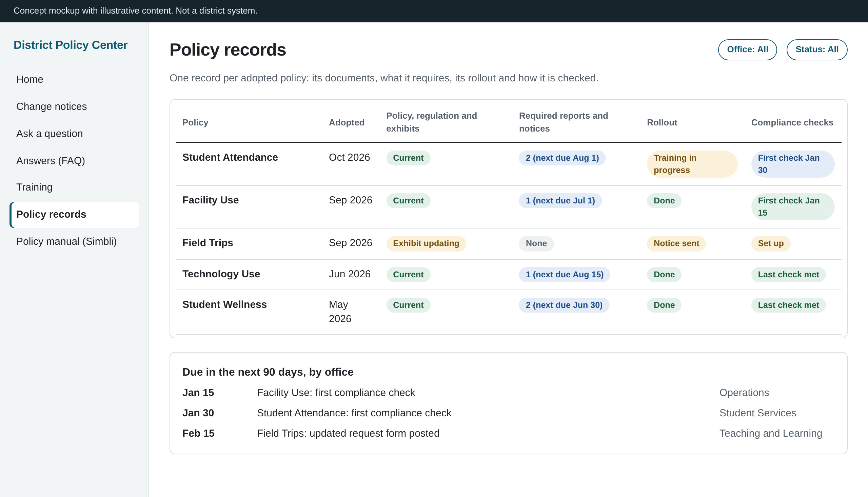Click Teaching and Learning office label
Screen dimensions: 868x497
click(x=770, y=433)
